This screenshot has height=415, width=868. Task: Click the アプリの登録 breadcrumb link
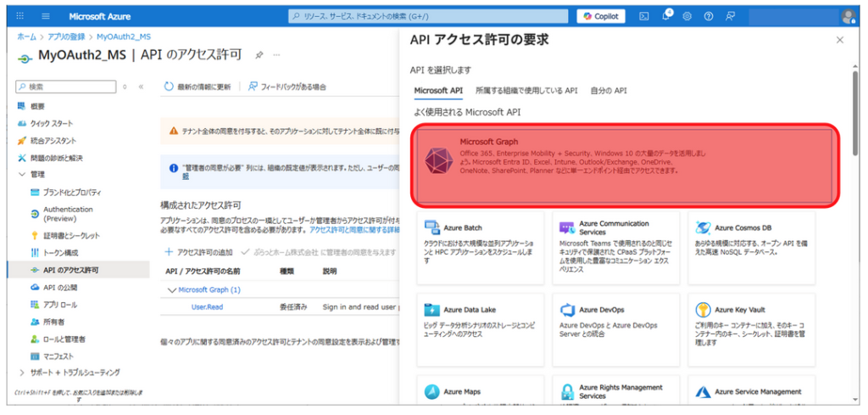pyautogui.click(x=66, y=37)
